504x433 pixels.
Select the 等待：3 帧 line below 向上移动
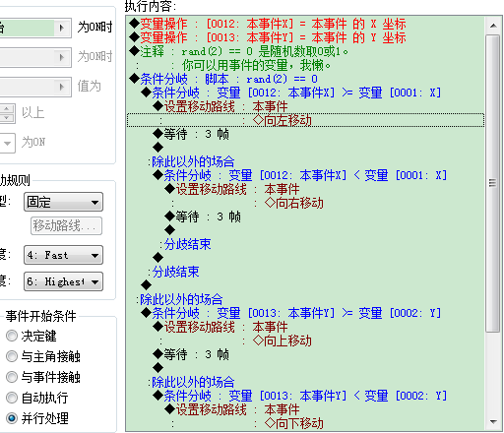[x=305, y=354]
